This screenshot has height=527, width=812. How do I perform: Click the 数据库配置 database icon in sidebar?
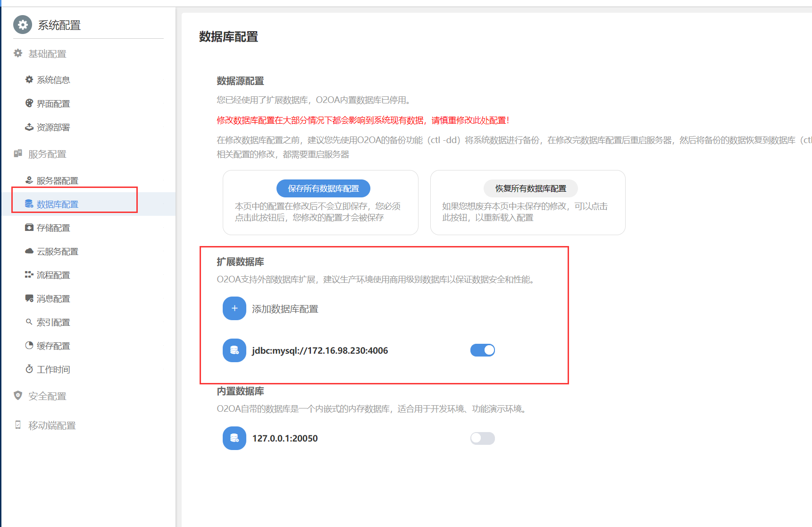(29, 204)
